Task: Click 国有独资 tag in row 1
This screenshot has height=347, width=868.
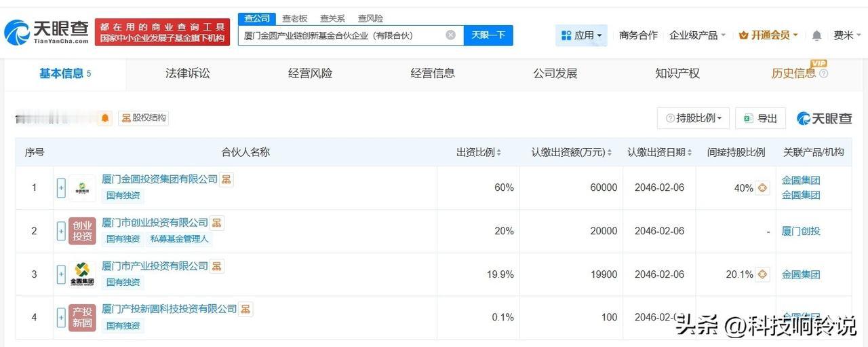Action: click(x=123, y=196)
